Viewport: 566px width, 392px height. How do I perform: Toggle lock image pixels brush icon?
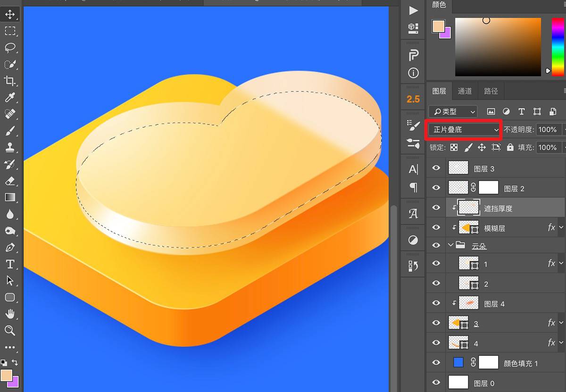click(468, 148)
